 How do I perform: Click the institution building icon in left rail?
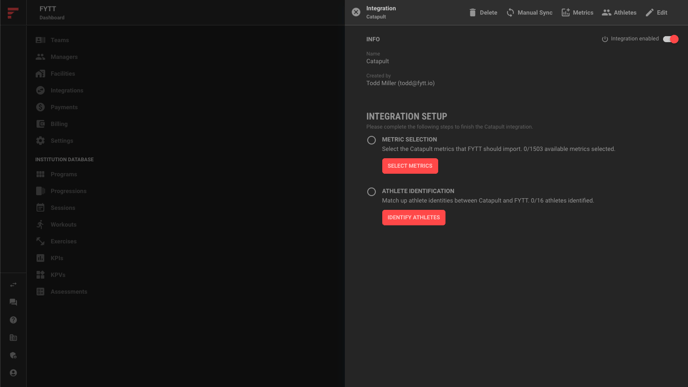point(13,337)
